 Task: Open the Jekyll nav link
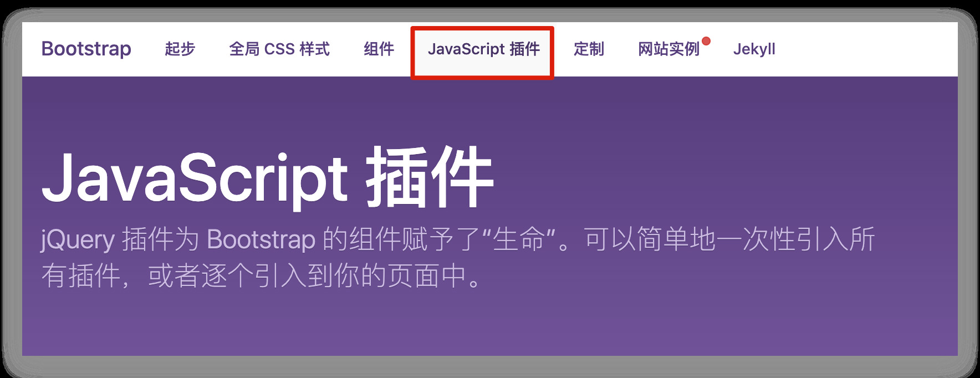click(754, 49)
